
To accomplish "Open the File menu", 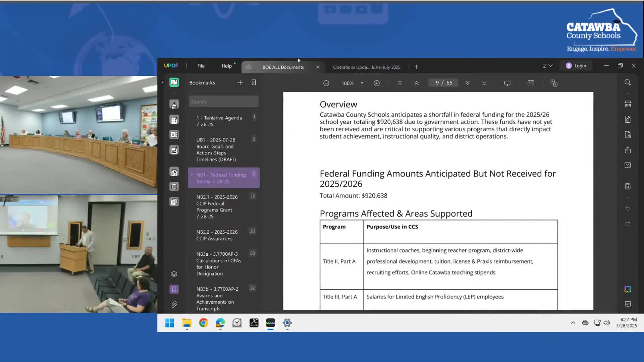I will pos(201,66).
